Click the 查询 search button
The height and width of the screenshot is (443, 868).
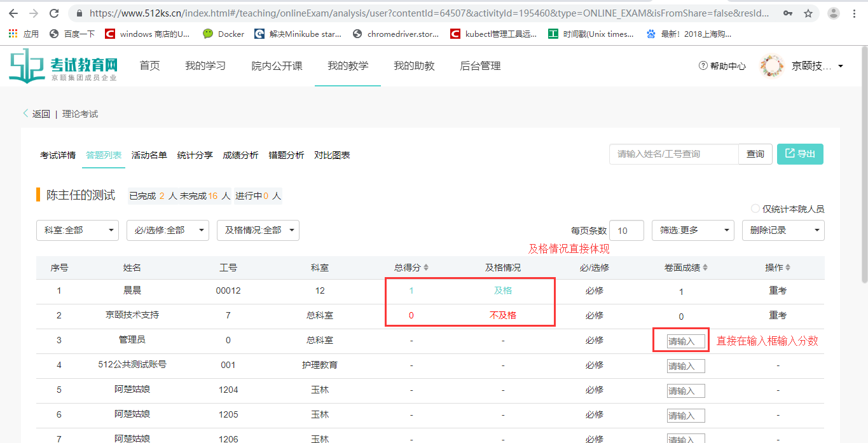click(755, 154)
